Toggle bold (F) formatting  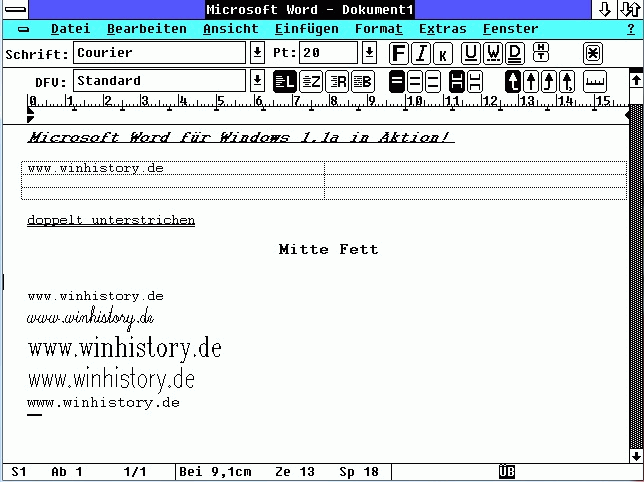[399, 53]
